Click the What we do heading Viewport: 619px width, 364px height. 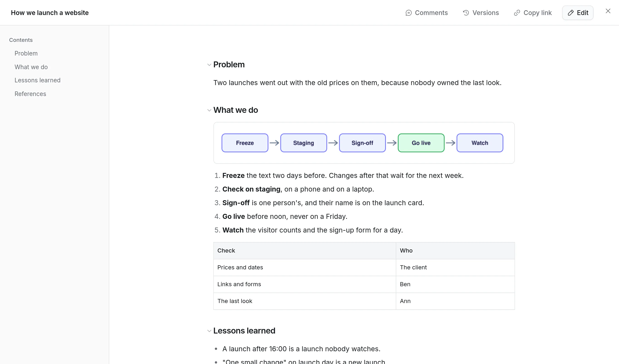click(236, 110)
